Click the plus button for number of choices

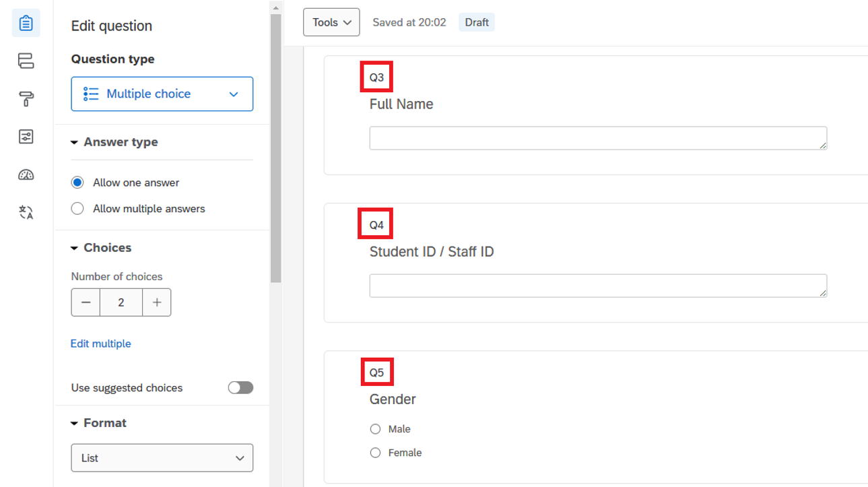tap(157, 302)
